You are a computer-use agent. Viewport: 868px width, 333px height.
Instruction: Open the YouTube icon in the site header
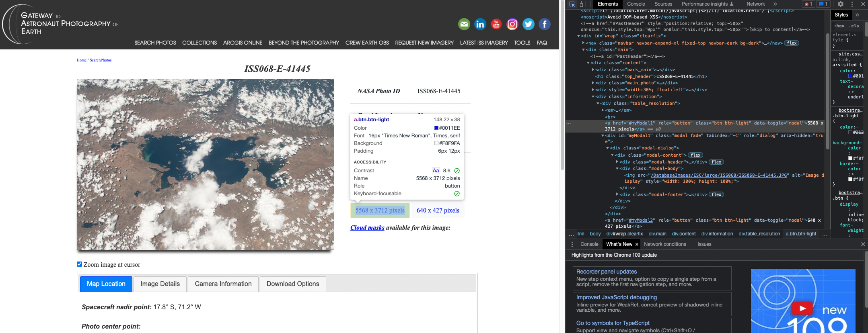[x=496, y=24]
